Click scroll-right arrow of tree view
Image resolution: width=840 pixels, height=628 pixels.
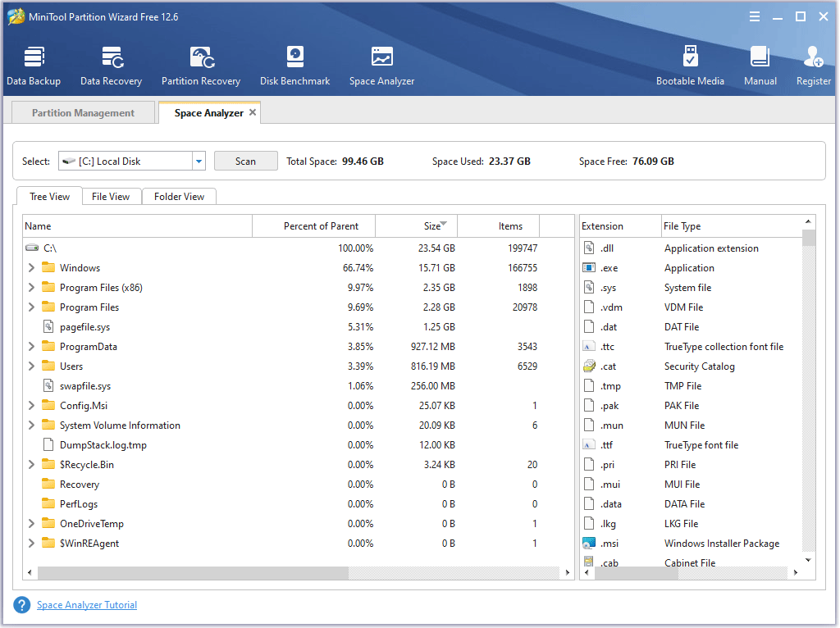(x=568, y=573)
